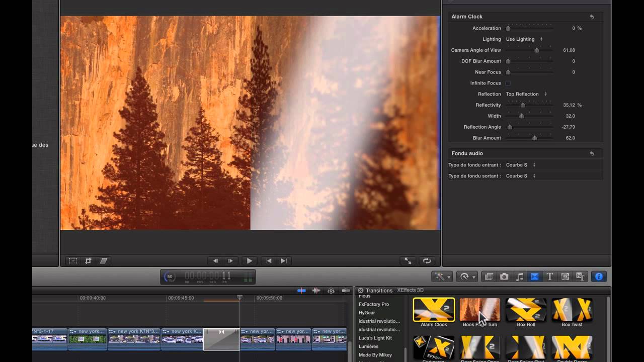Step back one frame in viewer

click(215, 261)
